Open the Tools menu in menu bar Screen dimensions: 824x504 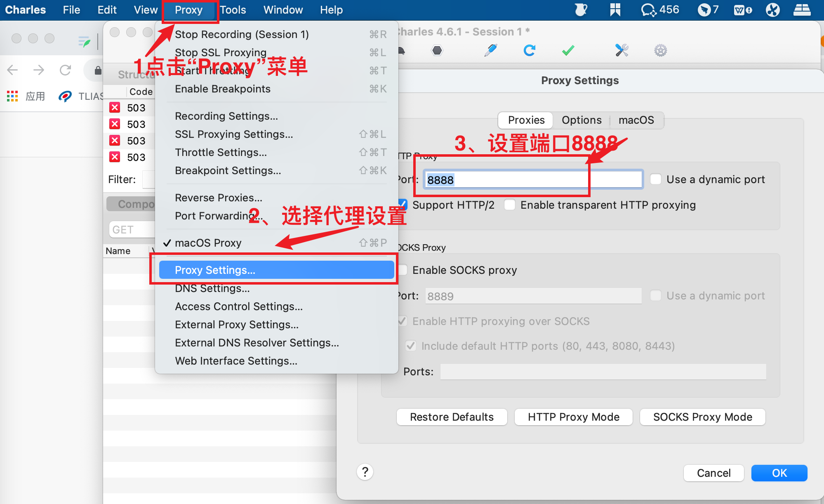click(233, 10)
